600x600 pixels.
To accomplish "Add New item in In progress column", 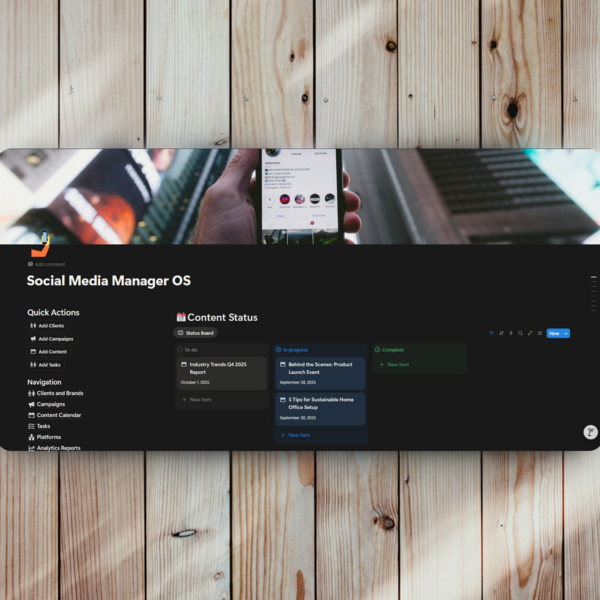I will click(320, 435).
